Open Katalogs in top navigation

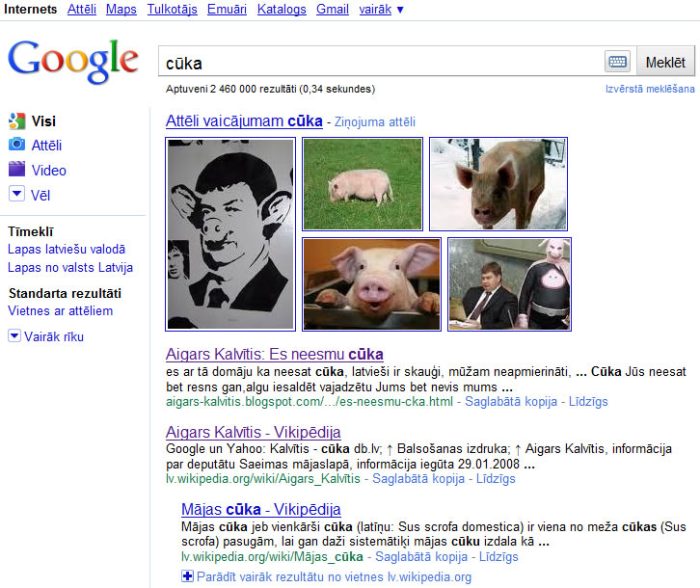click(282, 9)
